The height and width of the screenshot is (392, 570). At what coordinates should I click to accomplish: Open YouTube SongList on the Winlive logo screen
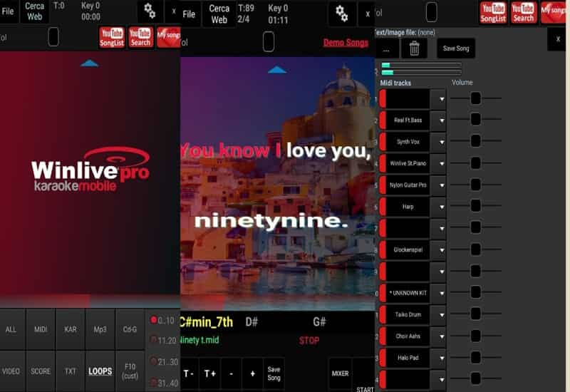click(x=112, y=37)
